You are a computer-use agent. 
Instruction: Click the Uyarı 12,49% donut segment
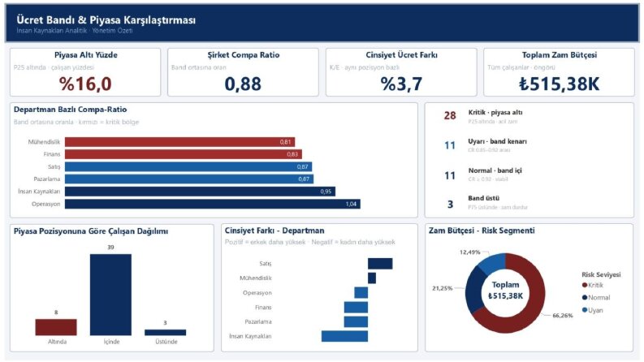click(x=493, y=263)
